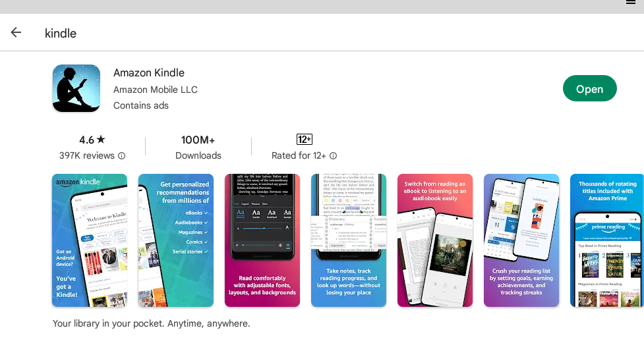Click the 4.6 star rating

(x=92, y=140)
